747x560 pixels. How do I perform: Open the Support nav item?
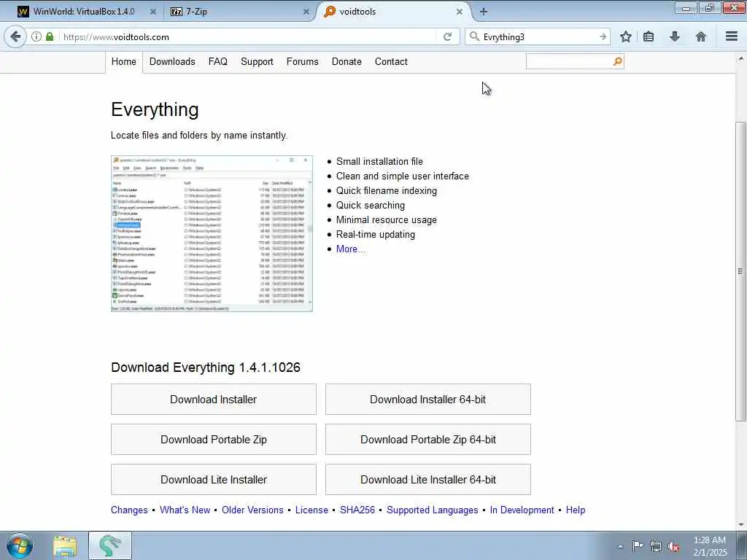[258, 62]
